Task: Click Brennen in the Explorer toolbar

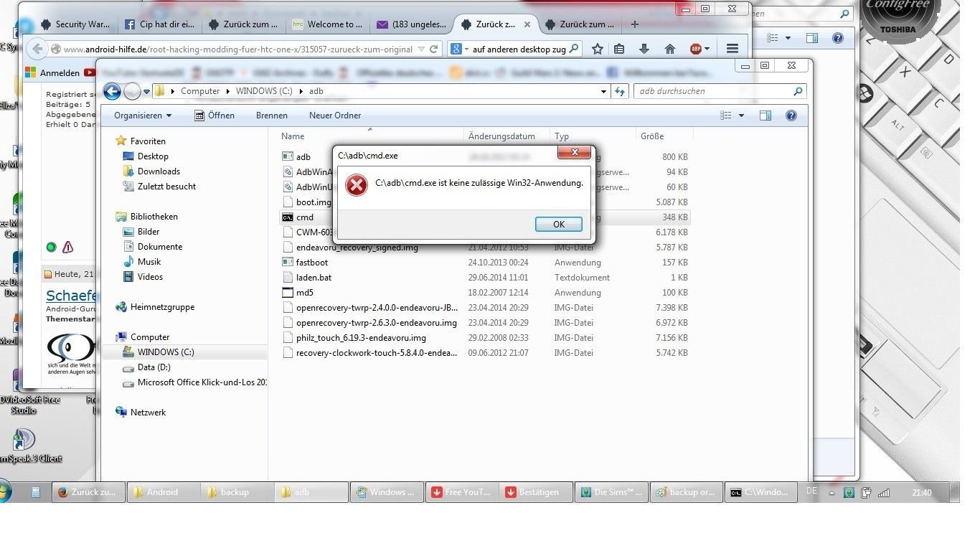Action: click(271, 116)
